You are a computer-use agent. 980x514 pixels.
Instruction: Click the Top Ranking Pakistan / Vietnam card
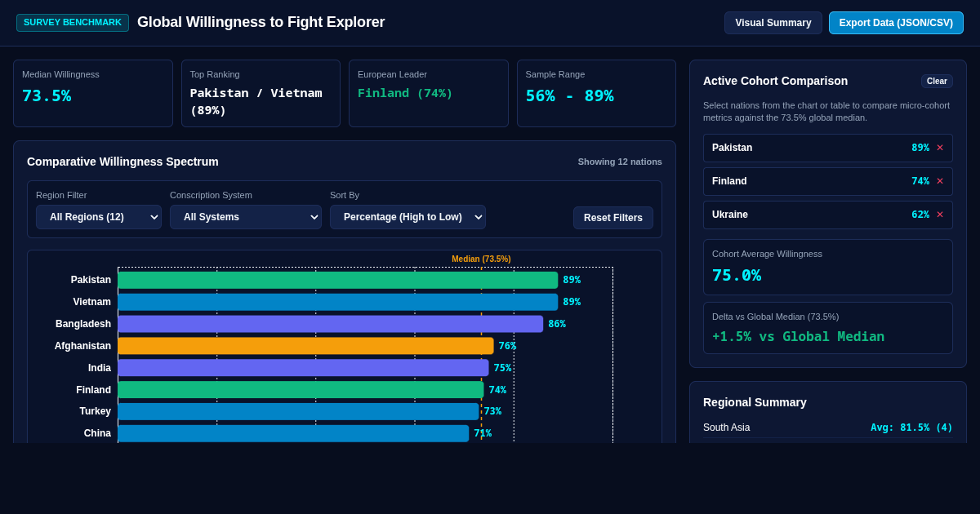coord(261,93)
